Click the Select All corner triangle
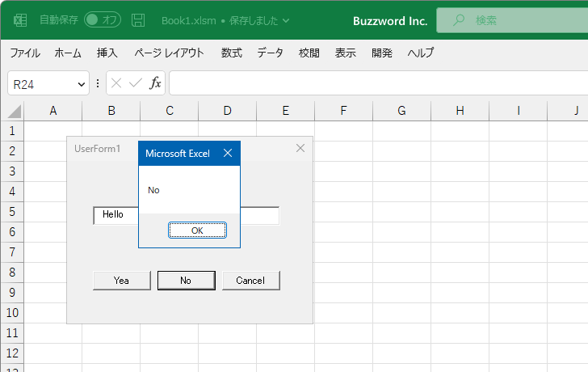The width and height of the screenshot is (588, 372). (x=15, y=111)
